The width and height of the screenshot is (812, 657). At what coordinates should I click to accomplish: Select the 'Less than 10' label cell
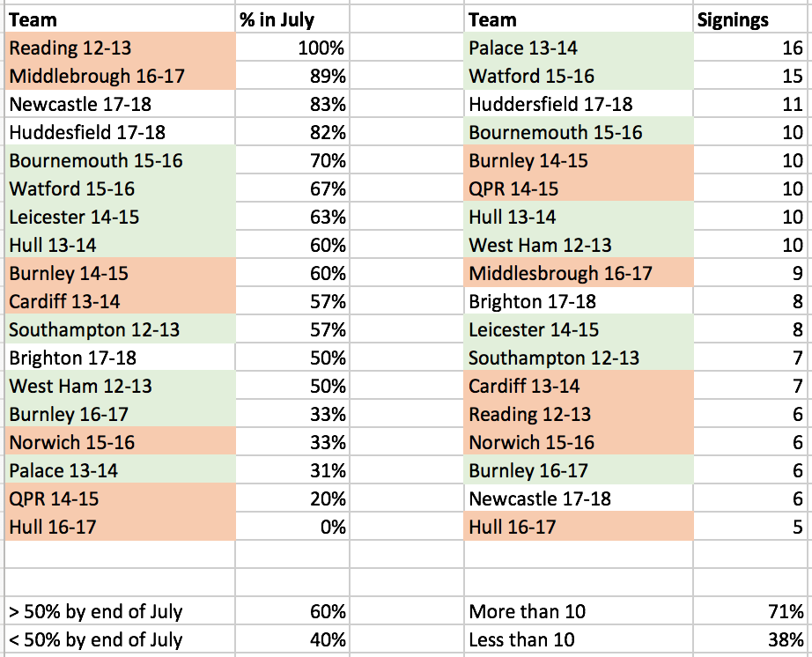coord(579,640)
